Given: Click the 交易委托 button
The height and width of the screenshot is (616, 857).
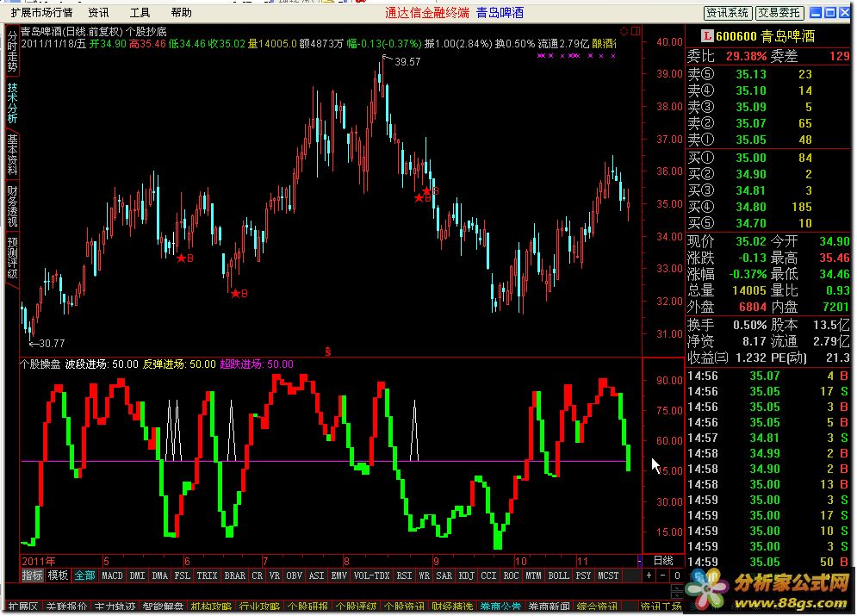Looking at the screenshot, I should 779,13.
